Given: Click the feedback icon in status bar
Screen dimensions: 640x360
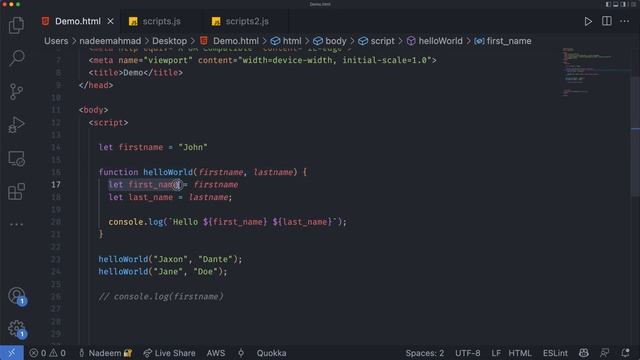Looking at the screenshot, I should [604, 353].
